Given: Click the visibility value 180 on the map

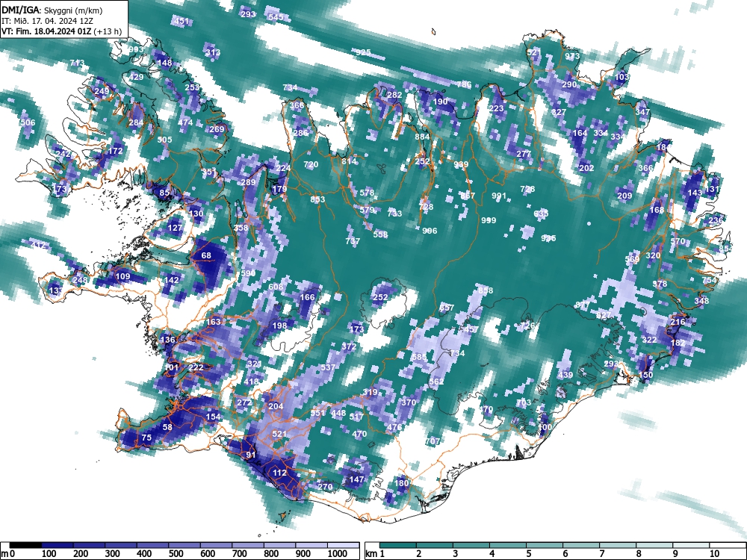Looking at the screenshot, I should (x=402, y=483).
